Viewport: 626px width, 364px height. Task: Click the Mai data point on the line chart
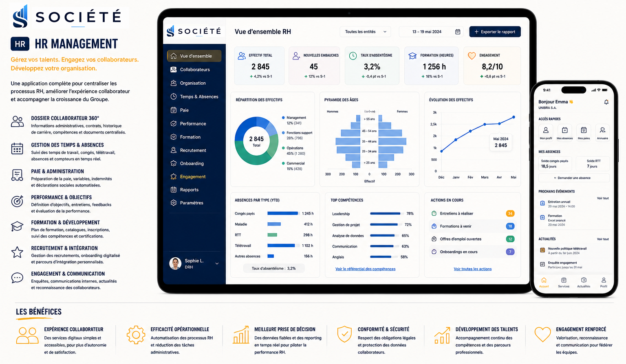point(514,117)
